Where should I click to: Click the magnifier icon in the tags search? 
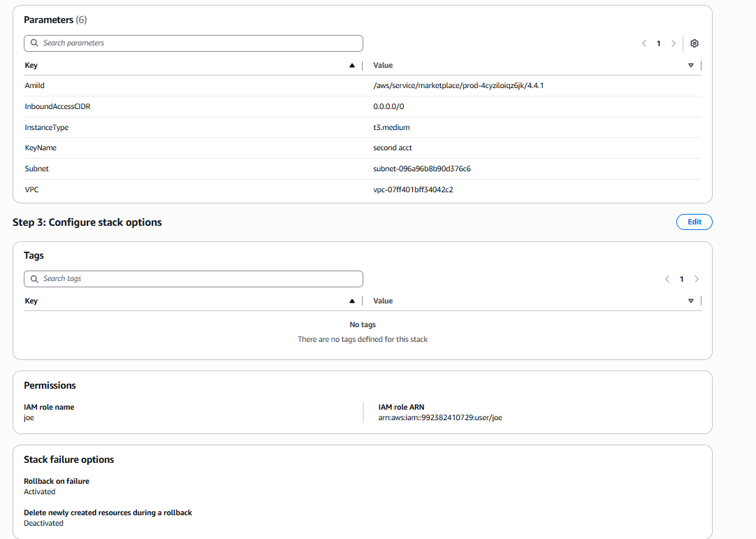[x=34, y=279]
